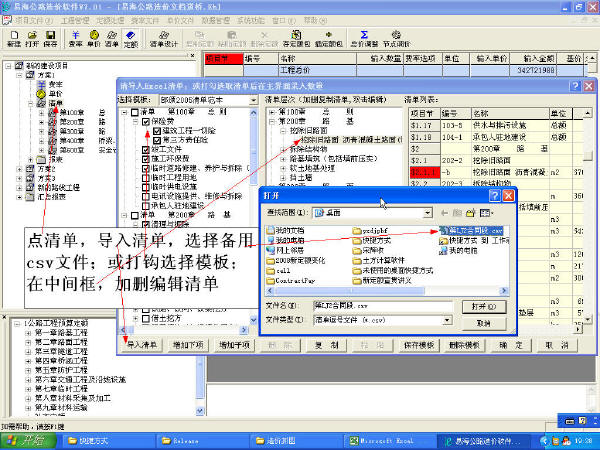The image size is (600, 450).
Task: Click the Windows Start button
Action: coord(29,441)
